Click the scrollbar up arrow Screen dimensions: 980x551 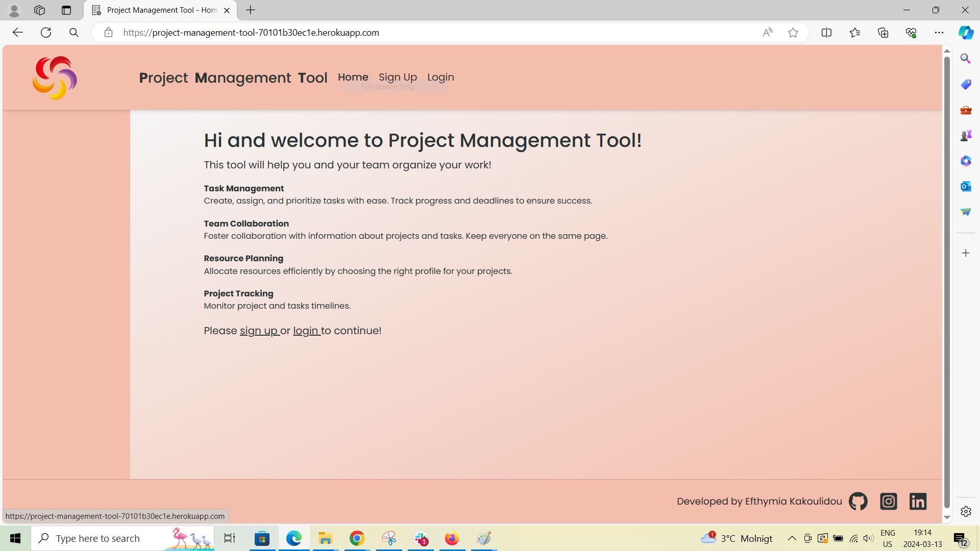pos(947,50)
